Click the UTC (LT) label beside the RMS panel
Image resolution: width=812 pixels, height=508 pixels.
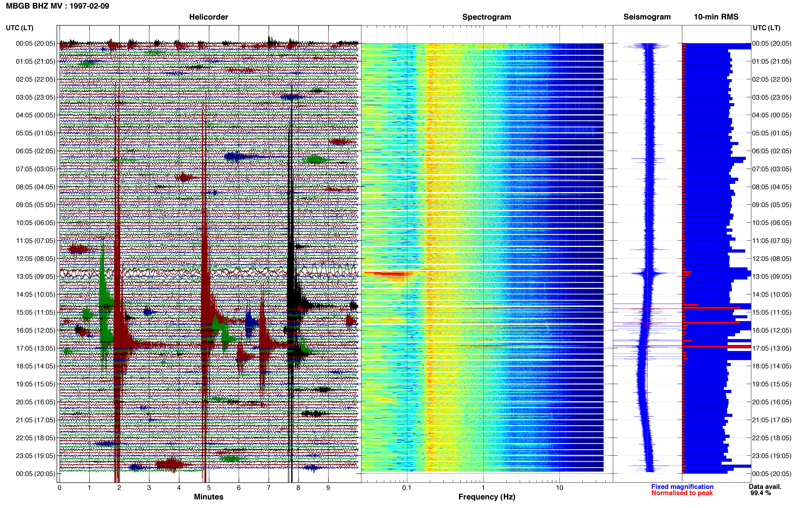(767, 28)
